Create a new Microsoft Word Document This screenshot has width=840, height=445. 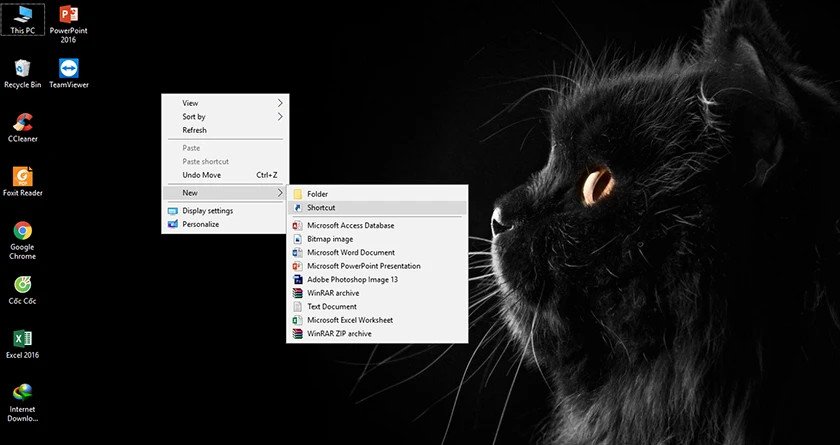(350, 253)
